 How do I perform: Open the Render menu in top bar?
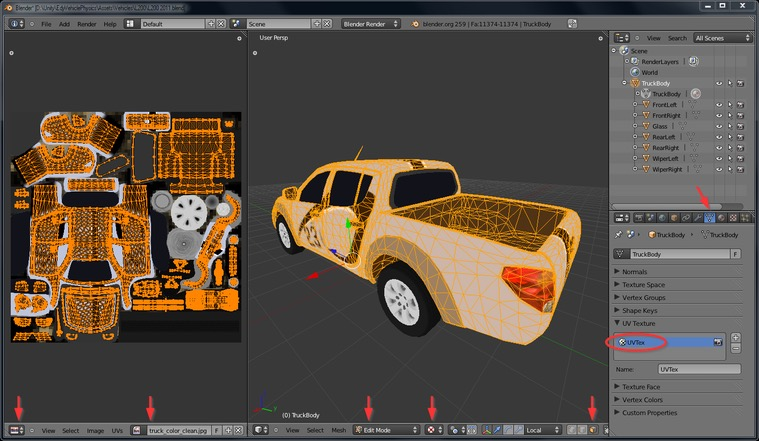click(86, 22)
